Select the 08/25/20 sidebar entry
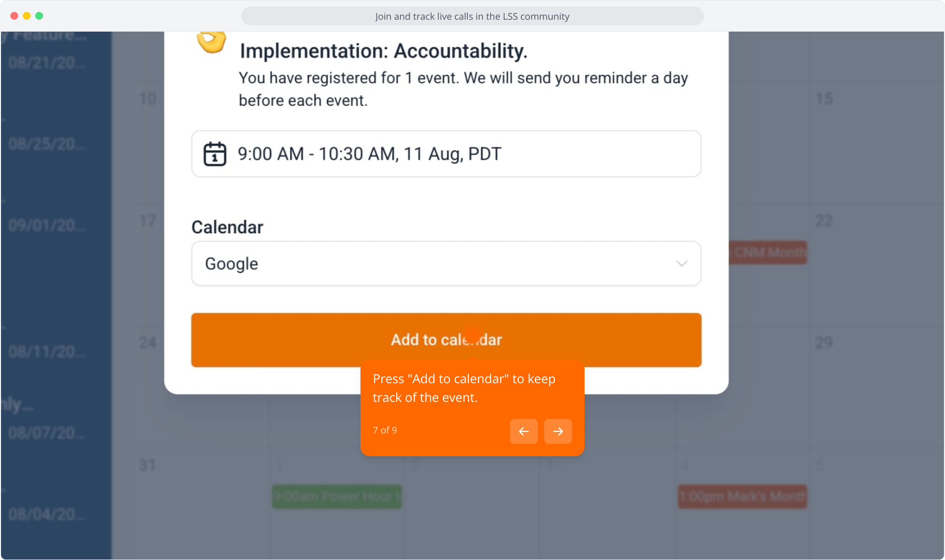The width and height of the screenshot is (945, 560). tap(47, 144)
